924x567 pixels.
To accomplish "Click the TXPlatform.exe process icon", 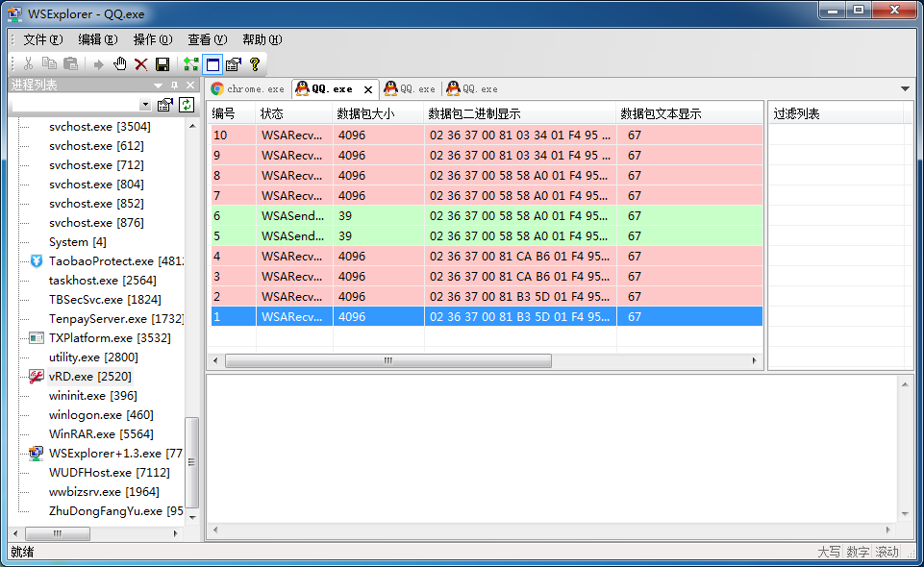I will point(37,338).
